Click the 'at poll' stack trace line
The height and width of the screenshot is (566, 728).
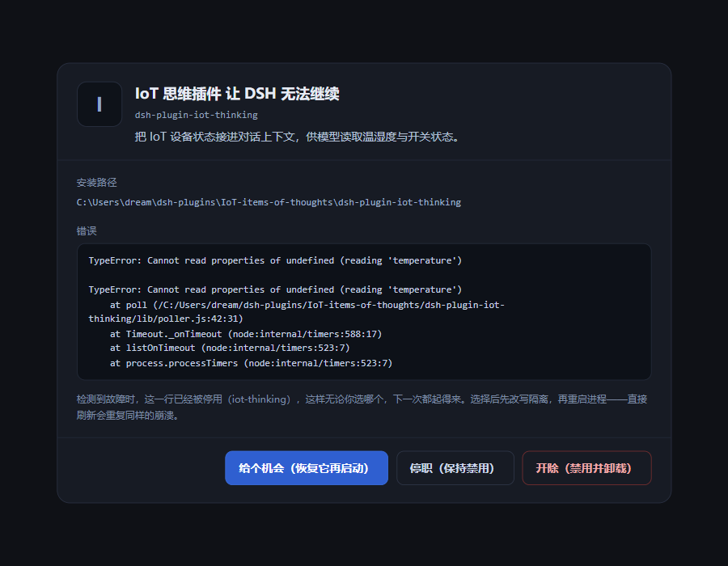(307, 305)
